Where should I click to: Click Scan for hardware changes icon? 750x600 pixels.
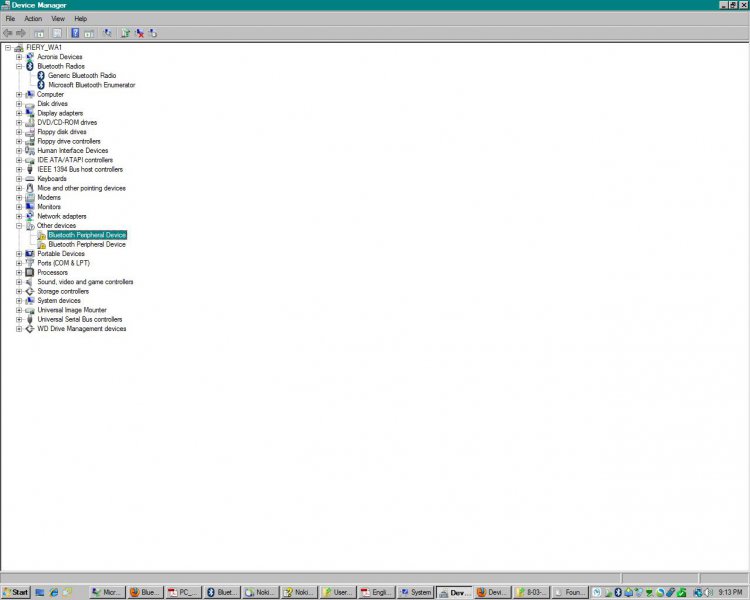coord(108,33)
